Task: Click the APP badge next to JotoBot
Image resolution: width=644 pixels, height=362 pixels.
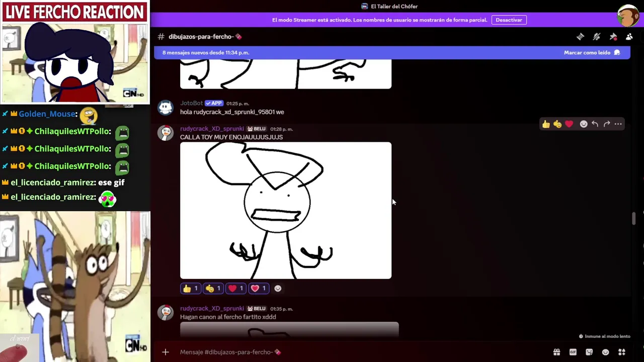Action: tap(214, 104)
